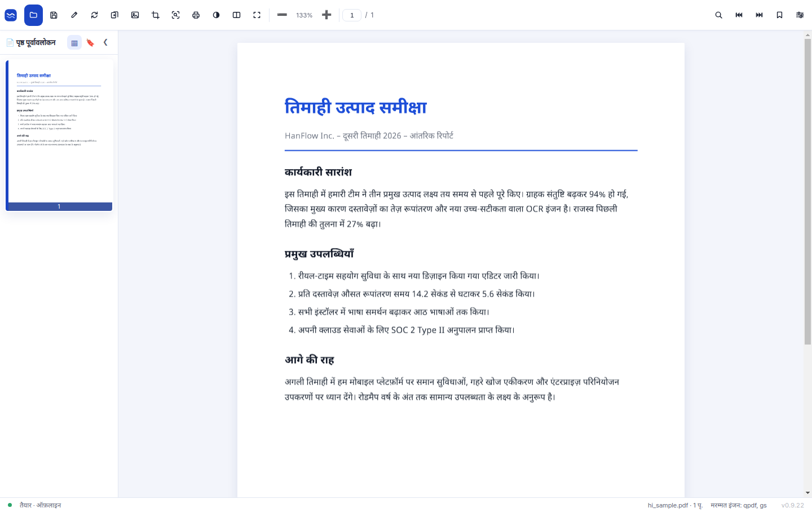This screenshot has width=812, height=512.
Task: Zoom out with the minus button
Action: coord(282,15)
